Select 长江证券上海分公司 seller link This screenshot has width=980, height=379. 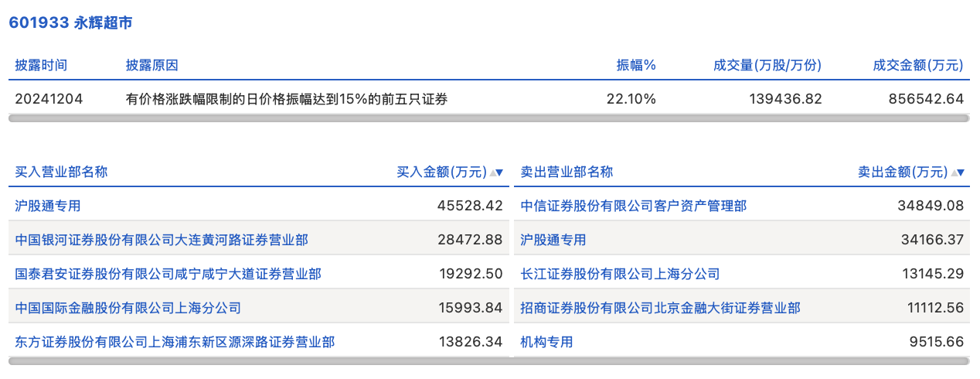coord(621,274)
